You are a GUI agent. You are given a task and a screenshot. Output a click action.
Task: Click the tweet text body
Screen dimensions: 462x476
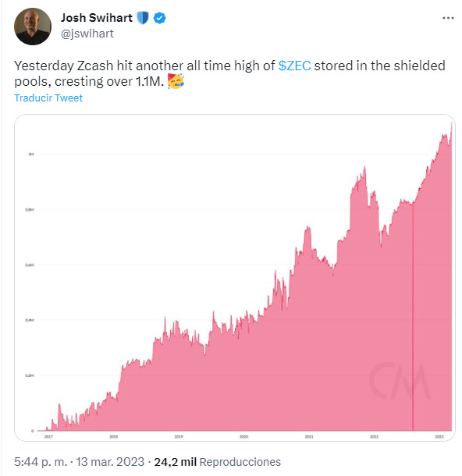(229, 73)
